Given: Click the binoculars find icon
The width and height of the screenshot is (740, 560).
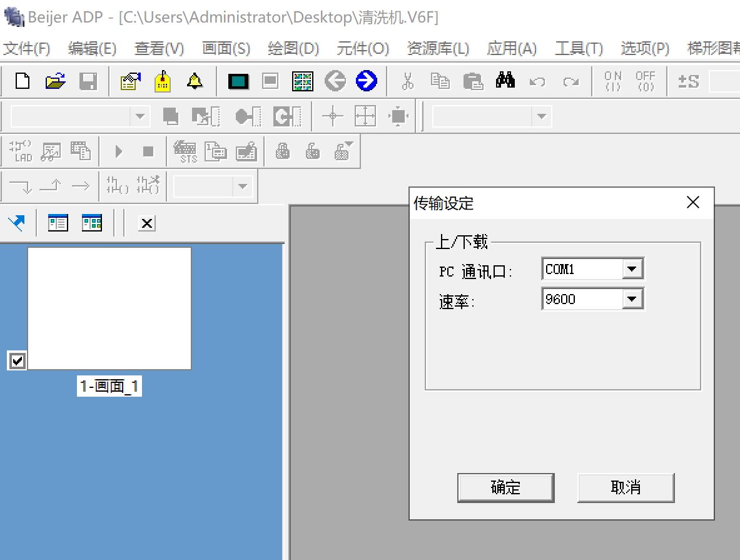Looking at the screenshot, I should 505,81.
